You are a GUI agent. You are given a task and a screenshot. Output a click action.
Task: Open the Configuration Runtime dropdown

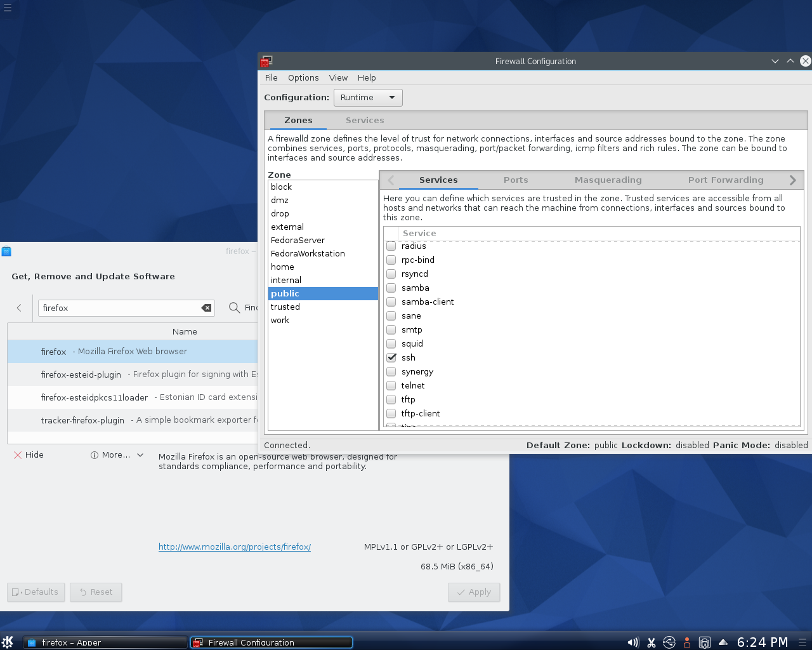coord(368,97)
